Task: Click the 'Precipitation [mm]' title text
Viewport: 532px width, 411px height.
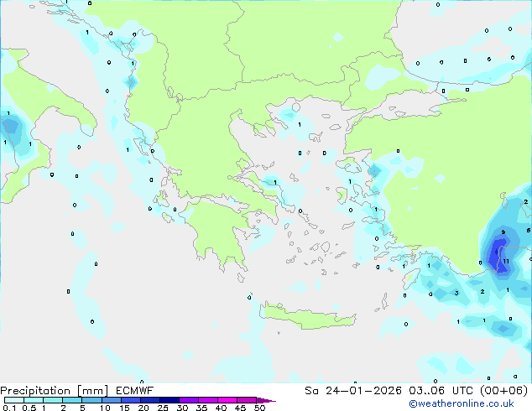Action: point(55,391)
